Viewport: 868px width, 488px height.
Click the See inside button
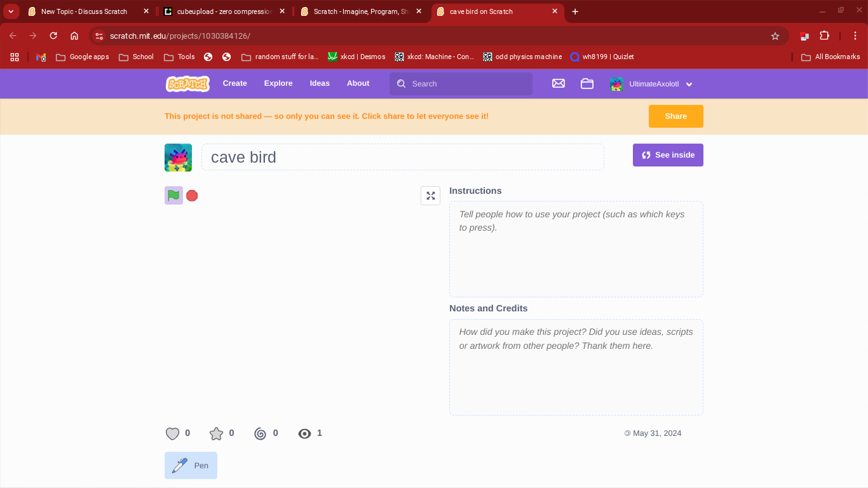668,155
